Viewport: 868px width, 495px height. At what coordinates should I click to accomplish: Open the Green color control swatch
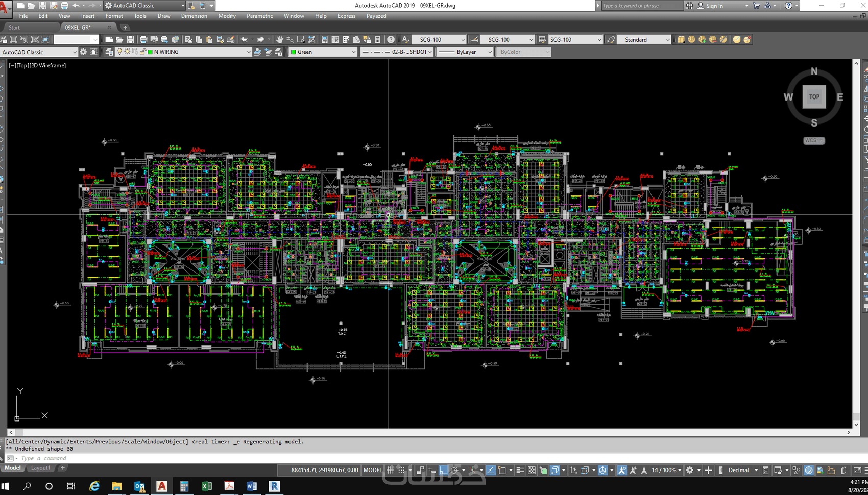click(x=323, y=52)
